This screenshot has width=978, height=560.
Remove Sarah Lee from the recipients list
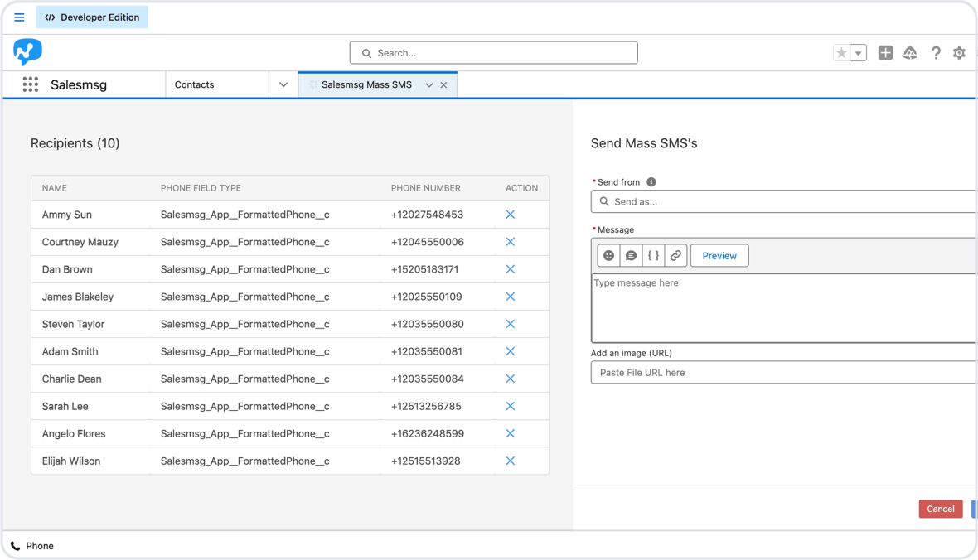click(x=512, y=406)
